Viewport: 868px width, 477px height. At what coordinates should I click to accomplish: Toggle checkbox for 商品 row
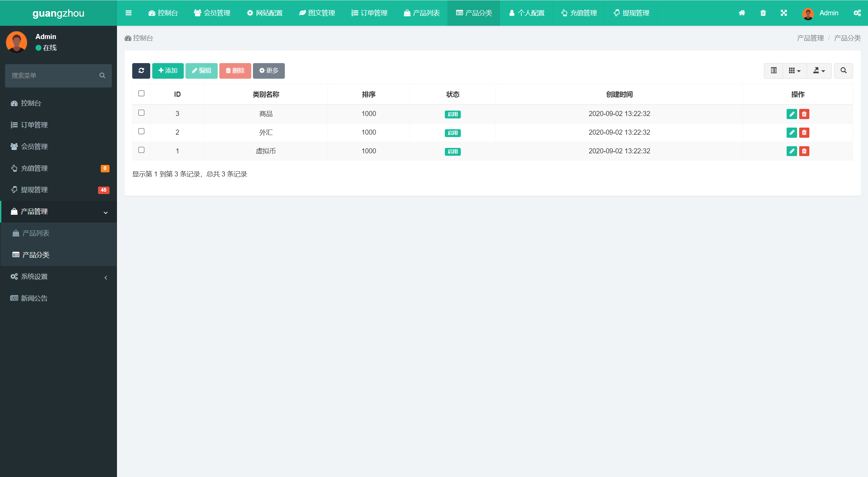tap(141, 113)
